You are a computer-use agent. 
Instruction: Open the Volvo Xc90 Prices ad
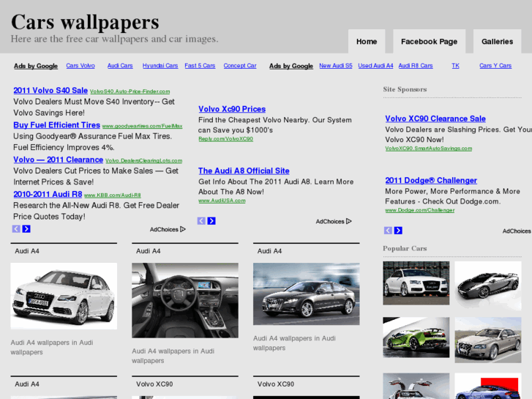[x=232, y=109]
